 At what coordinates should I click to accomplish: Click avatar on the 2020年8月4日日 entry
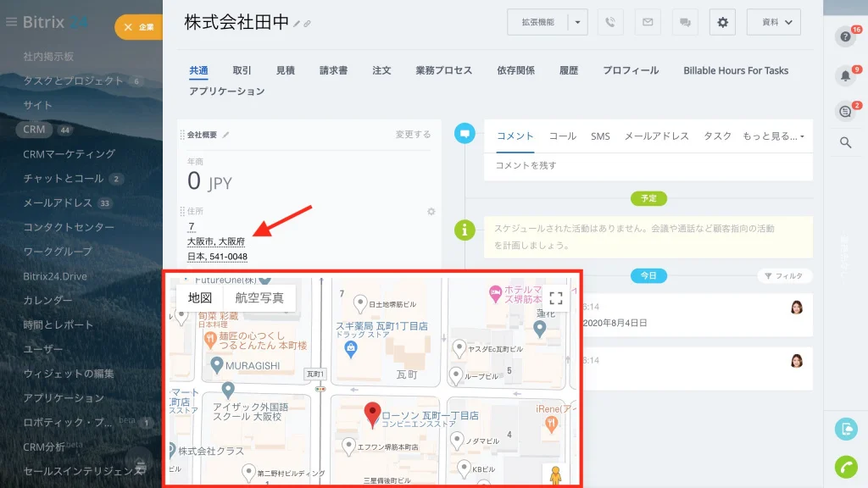pos(797,307)
